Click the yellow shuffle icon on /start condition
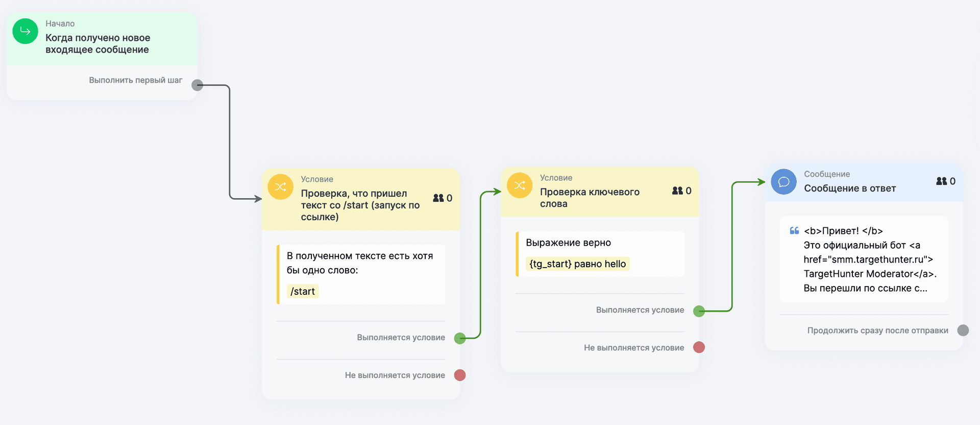The width and height of the screenshot is (980, 425). 280,187
